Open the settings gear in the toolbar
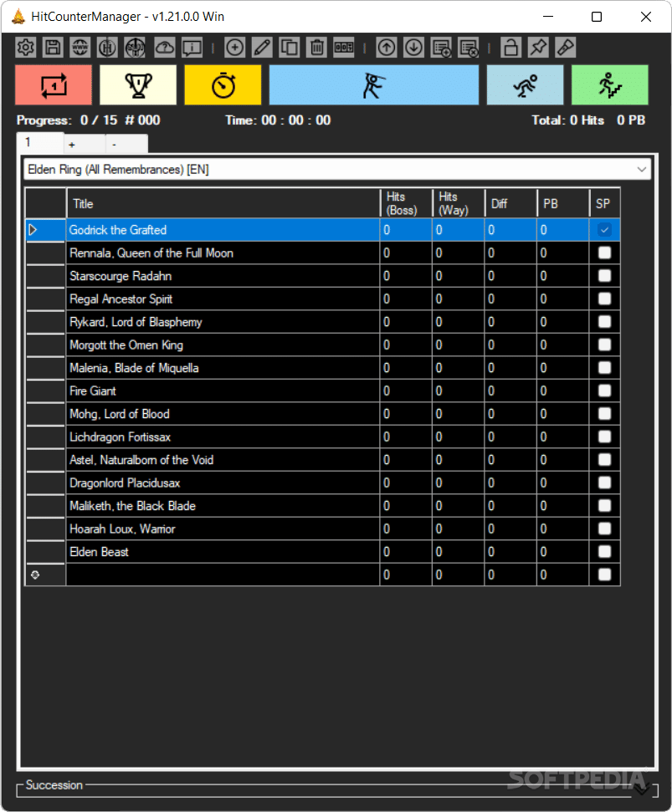 click(25, 48)
